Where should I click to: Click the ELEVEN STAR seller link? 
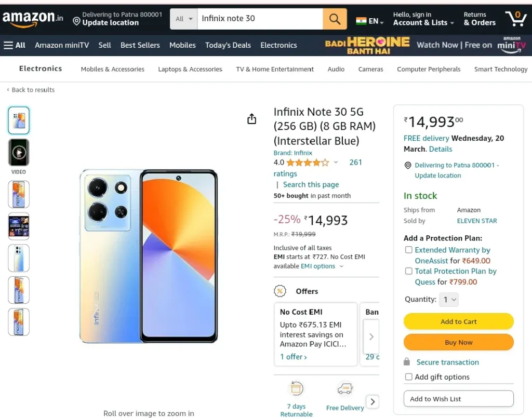[477, 221]
